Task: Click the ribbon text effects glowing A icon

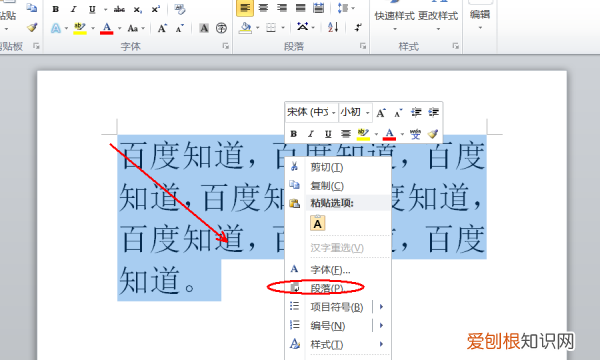Action: click(x=56, y=28)
